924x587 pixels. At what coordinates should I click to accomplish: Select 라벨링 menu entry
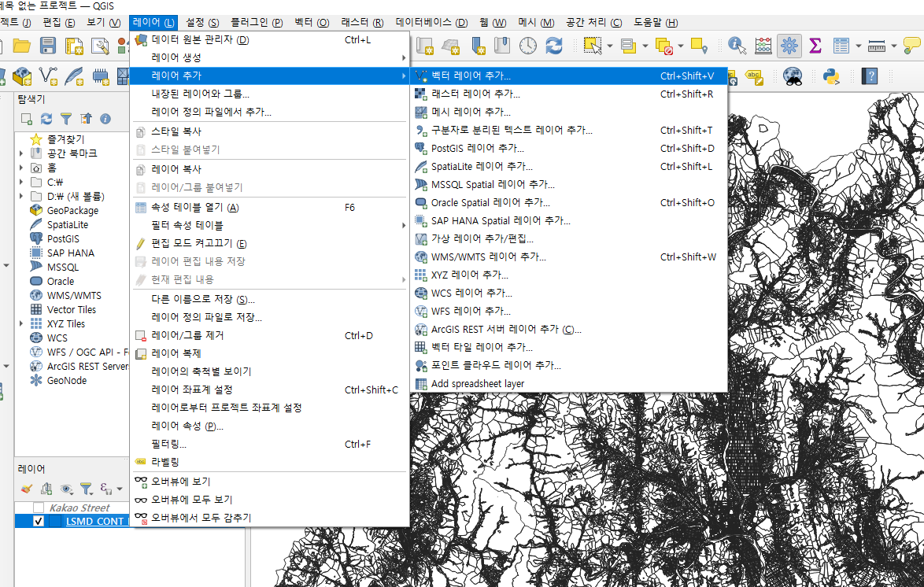tap(270, 462)
